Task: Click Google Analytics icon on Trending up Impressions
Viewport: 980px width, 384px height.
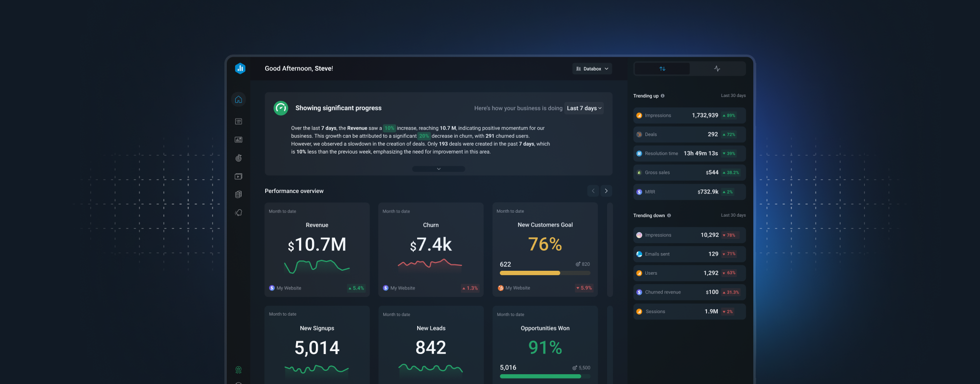Action: [639, 116]
